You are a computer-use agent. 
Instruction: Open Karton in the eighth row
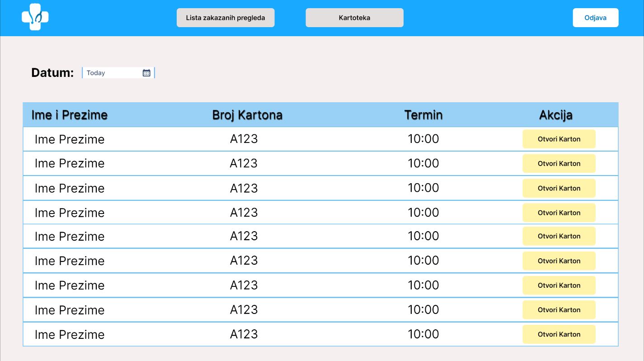click(x=559, y=310)
